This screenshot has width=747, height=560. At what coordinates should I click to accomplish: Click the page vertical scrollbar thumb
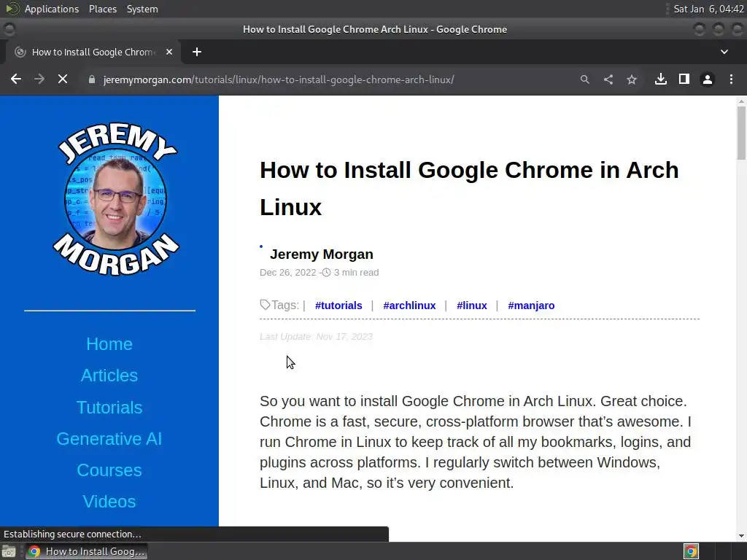pos(741,133)
